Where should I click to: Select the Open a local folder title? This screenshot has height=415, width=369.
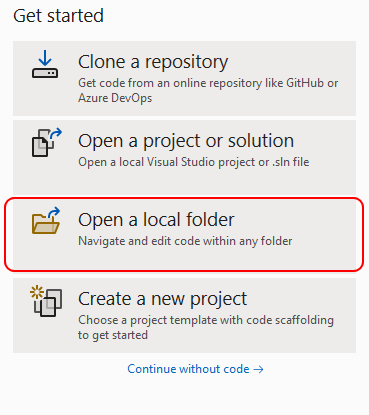pos(156,220)
